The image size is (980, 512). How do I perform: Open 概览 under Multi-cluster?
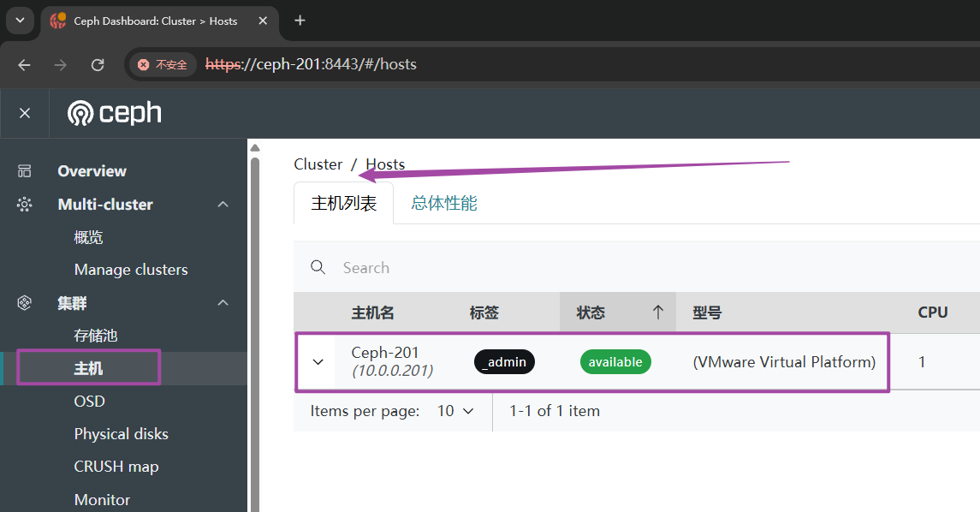[x=88, y=237]
